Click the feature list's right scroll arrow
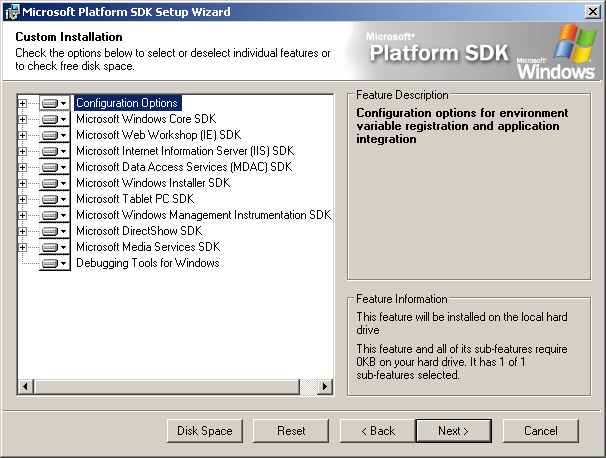 [325, 386]
